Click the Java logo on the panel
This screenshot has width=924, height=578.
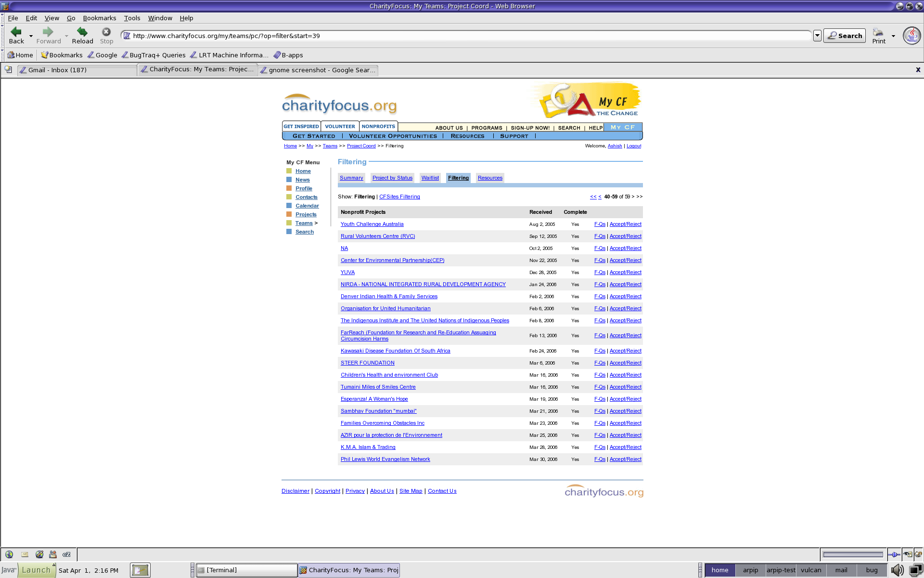coord(9,570)
